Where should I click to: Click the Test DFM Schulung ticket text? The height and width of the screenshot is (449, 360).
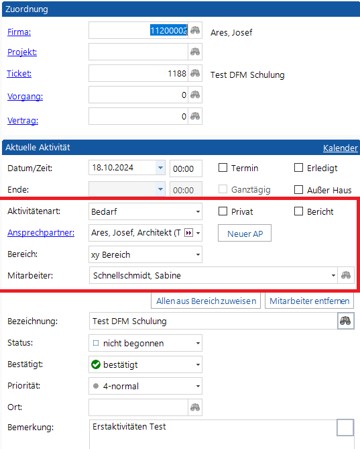pos(247,75)
